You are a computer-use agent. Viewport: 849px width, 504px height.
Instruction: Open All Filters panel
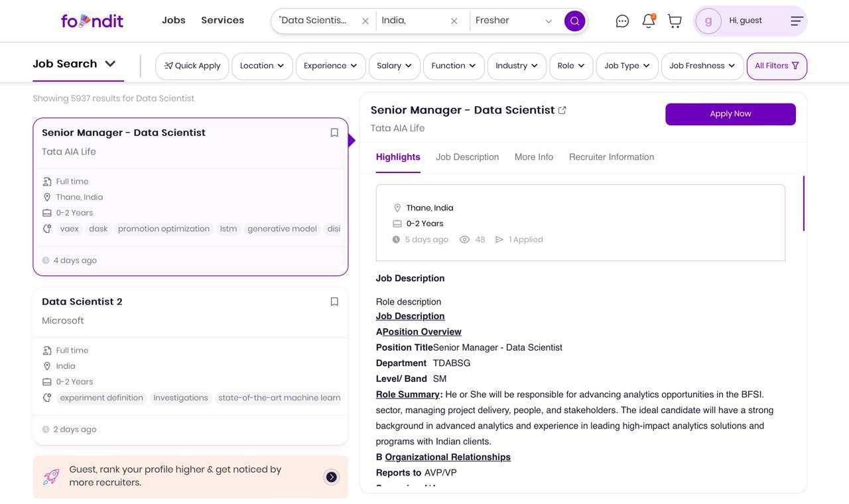[777, 66]
